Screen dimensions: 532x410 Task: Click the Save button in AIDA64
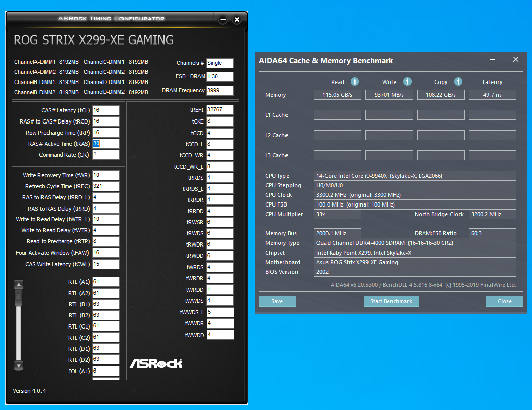277,301
